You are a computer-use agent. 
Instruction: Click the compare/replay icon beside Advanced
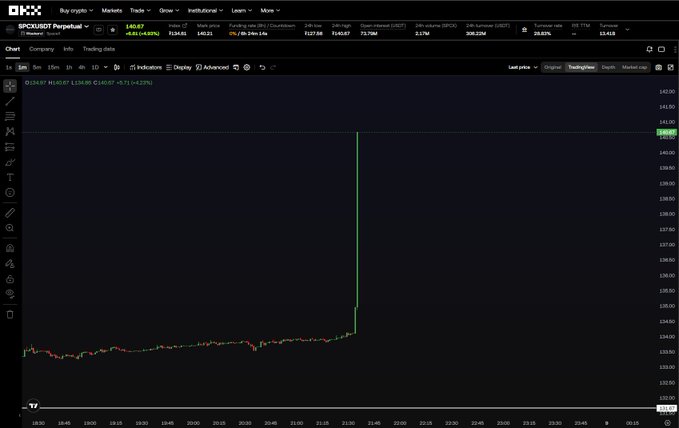236,67
